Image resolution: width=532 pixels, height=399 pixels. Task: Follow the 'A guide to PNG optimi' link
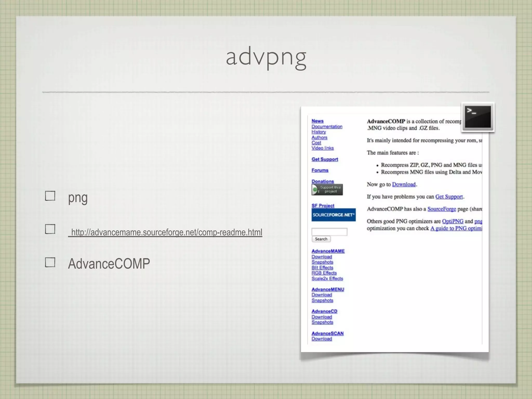[x=456, y=228]
